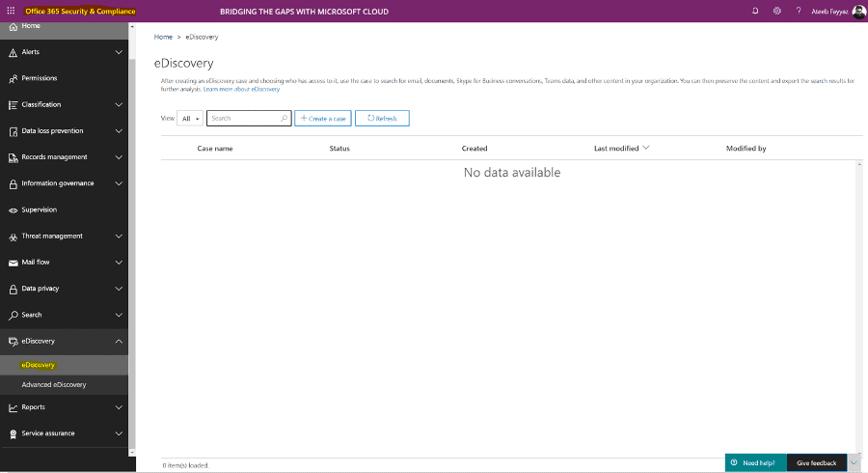This screenshot has width=868, height=473.
Task: Click the Supervision eye icon
Action: 14,210
